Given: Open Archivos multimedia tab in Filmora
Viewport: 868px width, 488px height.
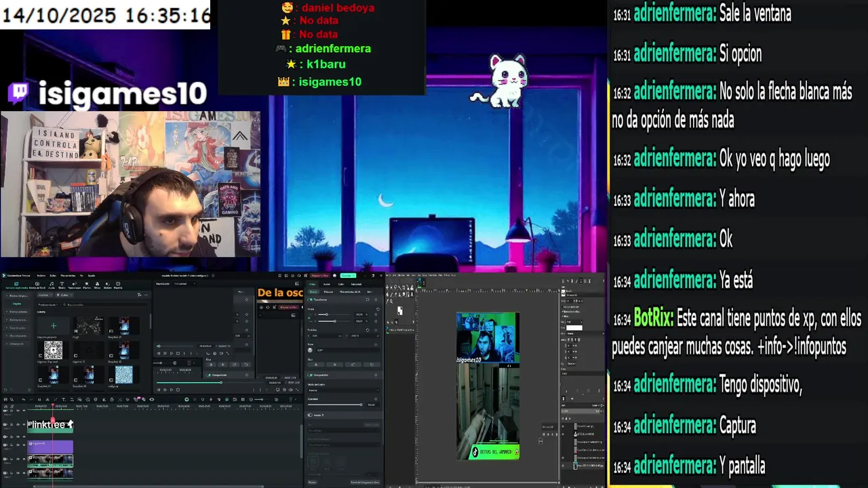Looking at the screenshot, I should pyautogui.click(x=17, y=285).
